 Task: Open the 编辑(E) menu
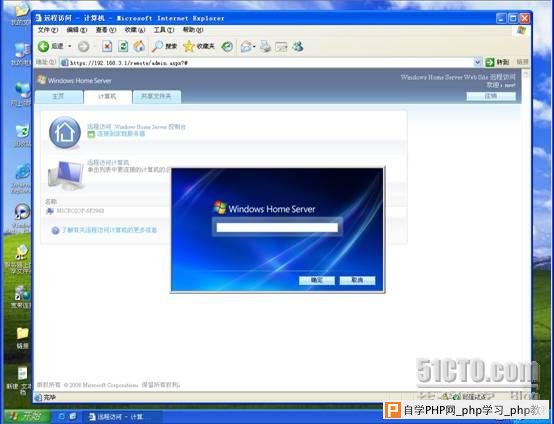click(77, 30)
